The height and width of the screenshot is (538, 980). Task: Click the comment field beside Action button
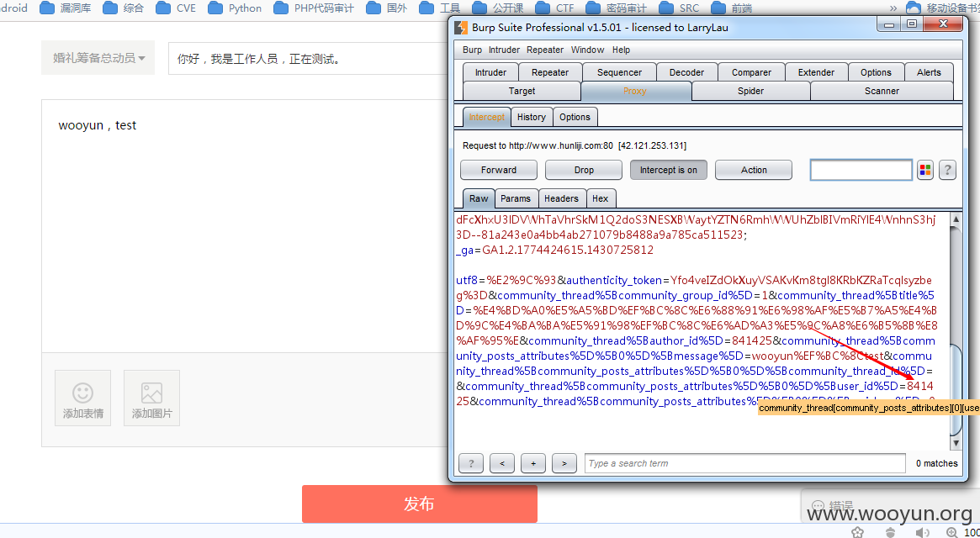(861, 170)
